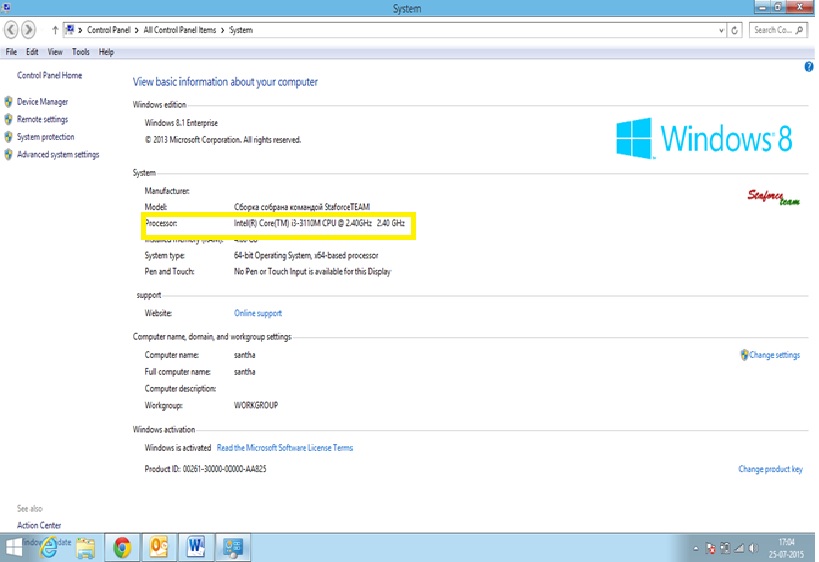Open the Edit menu
Screen dimensions: 819x562
tap(32, 52)
